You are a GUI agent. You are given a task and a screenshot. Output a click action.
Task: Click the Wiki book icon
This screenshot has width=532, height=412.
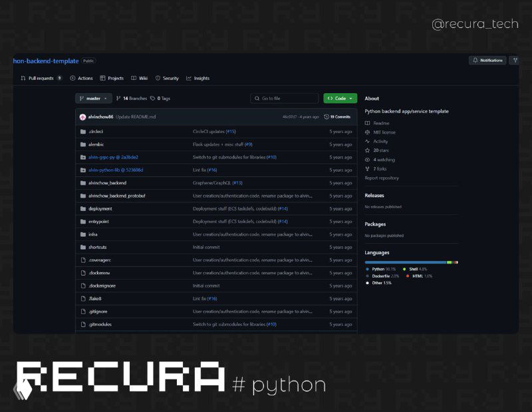click(134, 78)
